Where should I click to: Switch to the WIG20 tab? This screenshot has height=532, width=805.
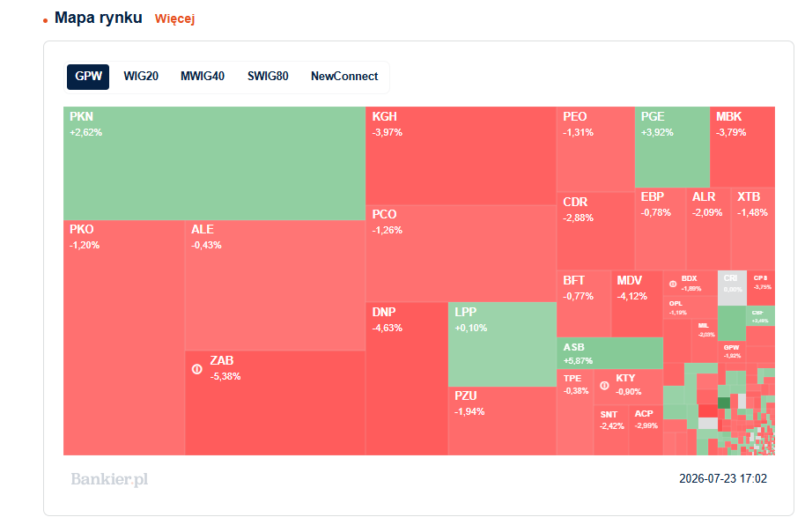pyautogui.click(x=141, y=77)
